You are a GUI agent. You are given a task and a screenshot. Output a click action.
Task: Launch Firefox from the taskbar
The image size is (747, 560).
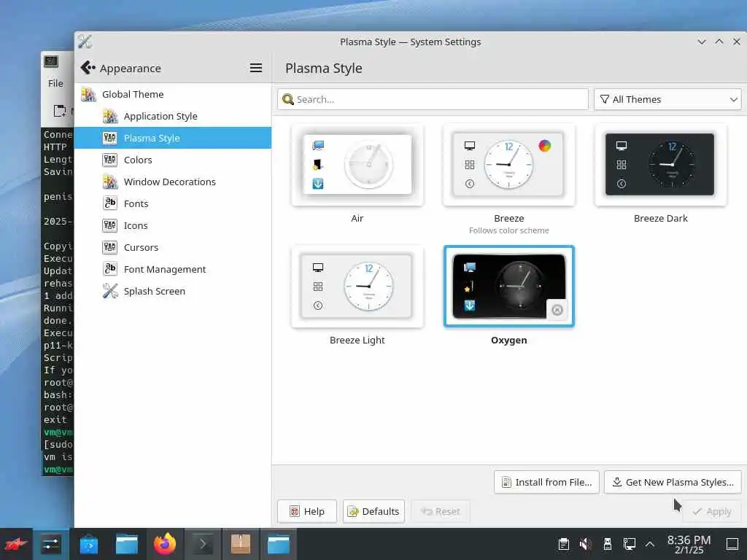click(x=165, y=544)
